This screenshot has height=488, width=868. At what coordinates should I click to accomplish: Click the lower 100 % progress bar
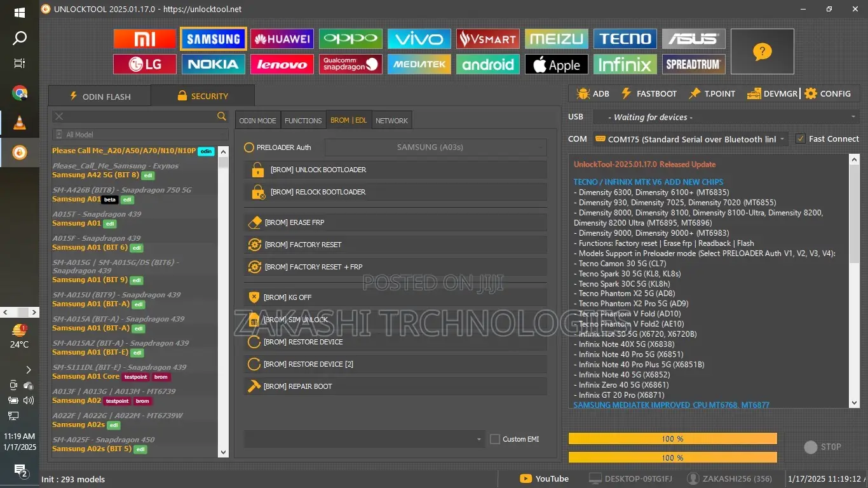[672, 457]
